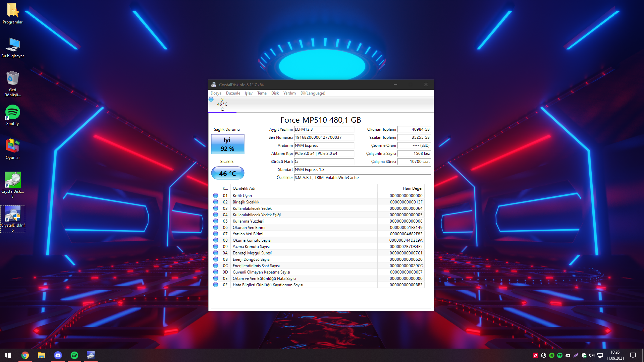The image size is (644, 362).
Task: Click the 46 °C temperature button
Action: [x=227, y=173]
